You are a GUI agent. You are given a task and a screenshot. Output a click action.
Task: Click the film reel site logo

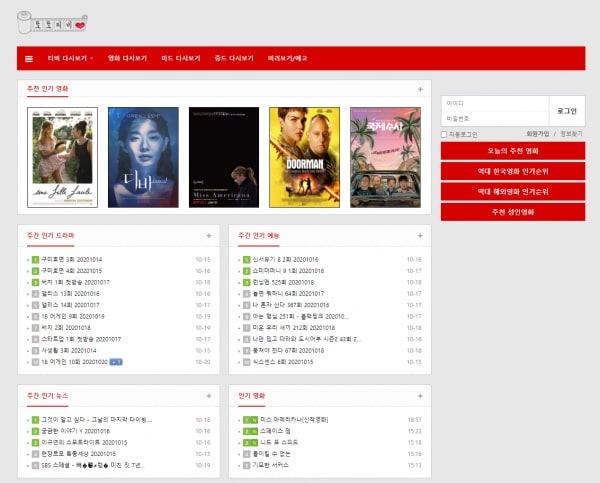click(52, 23)
